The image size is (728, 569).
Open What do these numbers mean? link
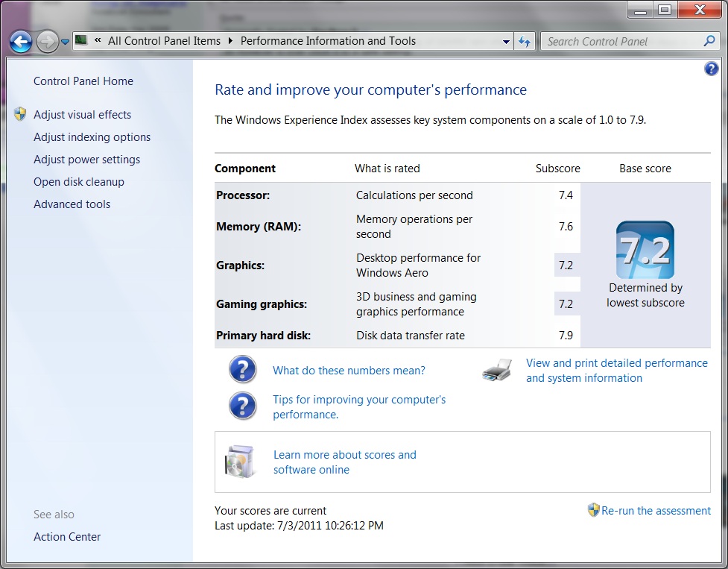coord(349,370)
